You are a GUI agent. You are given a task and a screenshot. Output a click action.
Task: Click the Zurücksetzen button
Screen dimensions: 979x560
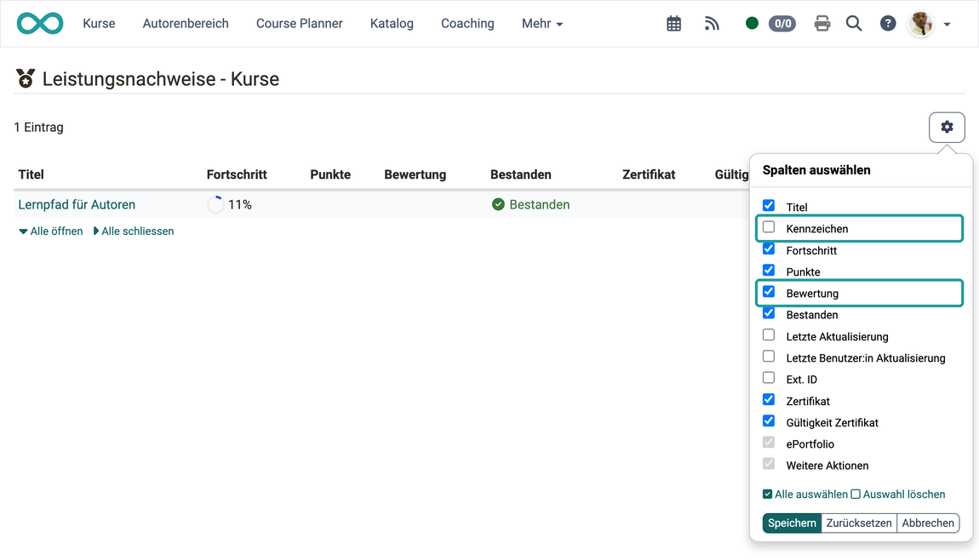(859, 523)
